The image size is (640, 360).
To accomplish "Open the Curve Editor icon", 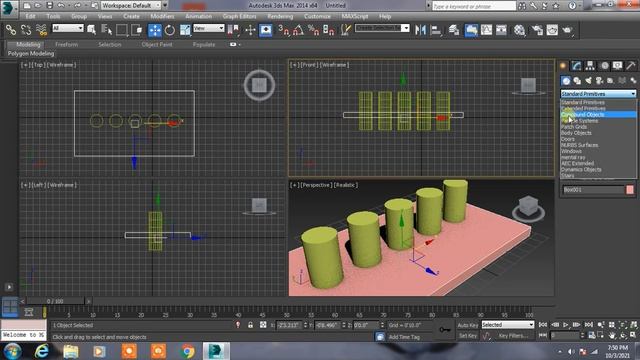I will [x=486, y=30].
